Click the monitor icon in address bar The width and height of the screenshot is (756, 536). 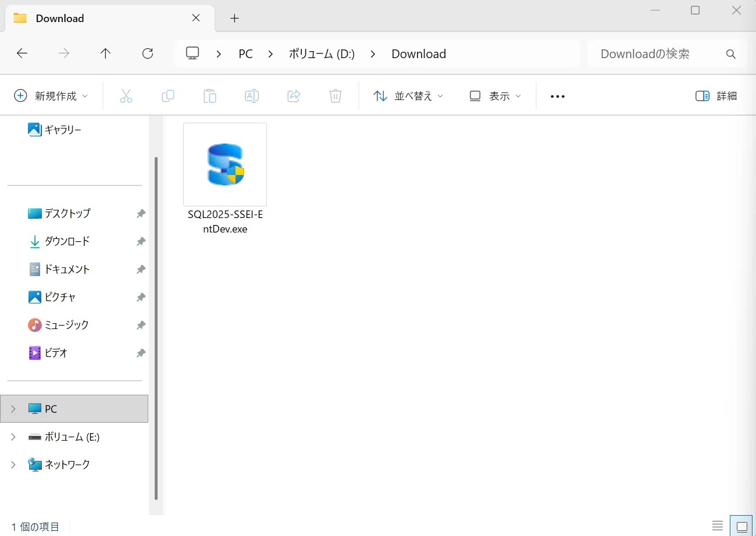coord(192,53)
